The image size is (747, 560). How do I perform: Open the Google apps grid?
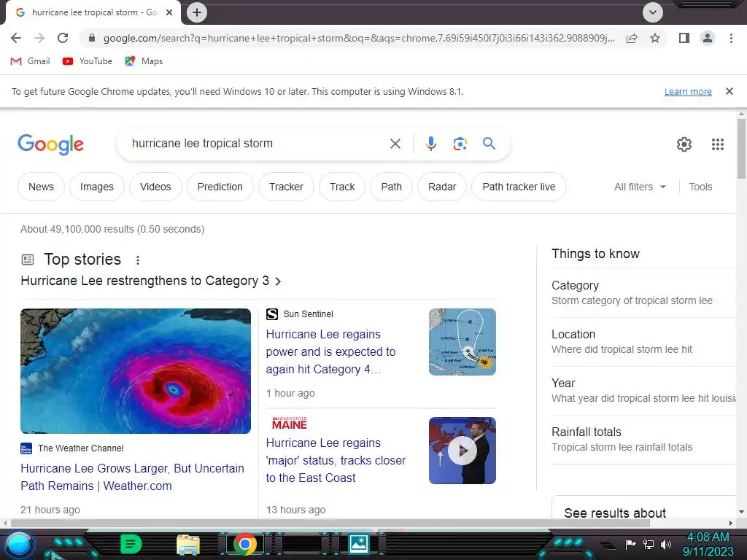tap(718, 144)
